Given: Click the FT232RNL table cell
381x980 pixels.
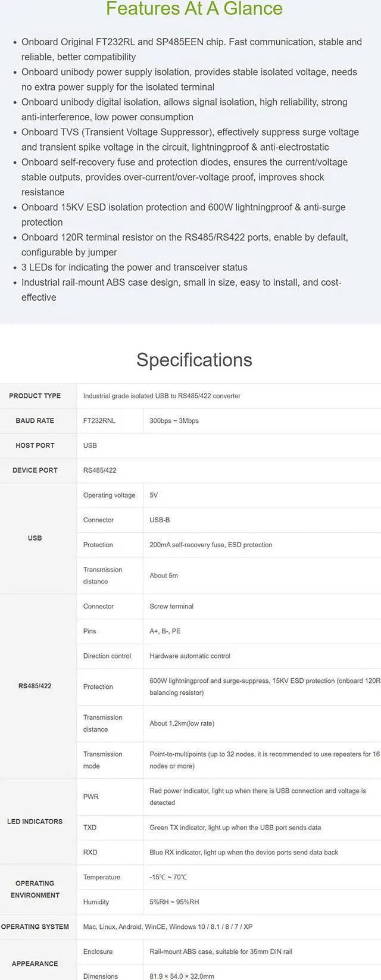Looking at the screenshot, I should [99, 421].
